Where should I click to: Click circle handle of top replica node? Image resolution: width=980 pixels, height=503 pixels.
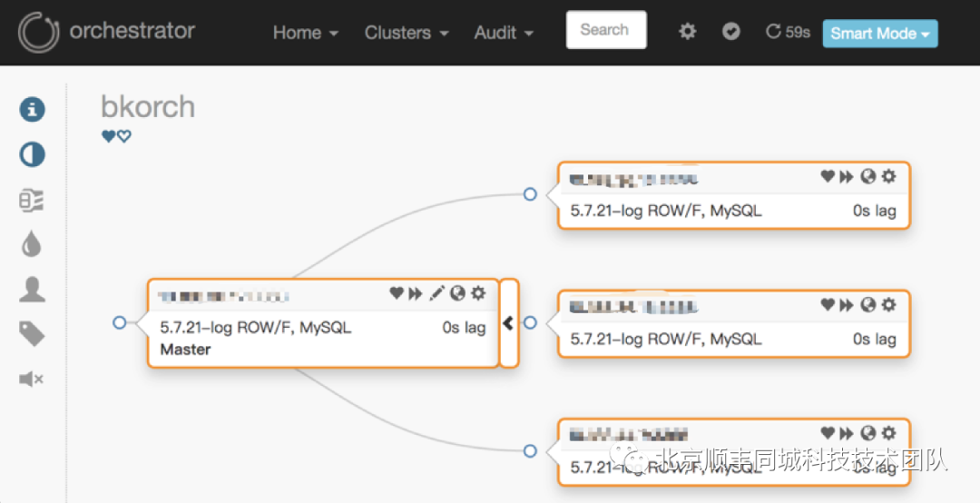pos(530,194)
